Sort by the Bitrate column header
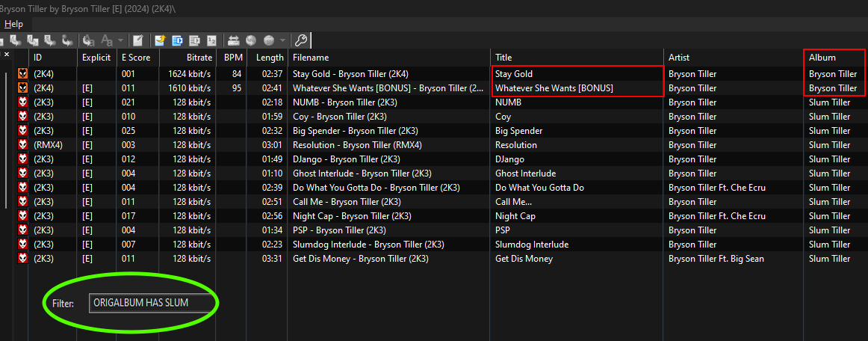868x341 pixels. pyautogui.click(x=186, y=58)
